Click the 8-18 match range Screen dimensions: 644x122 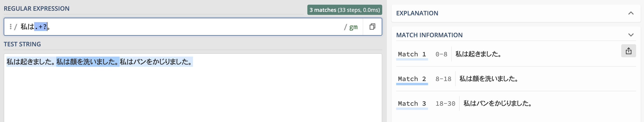pos(443,79)
